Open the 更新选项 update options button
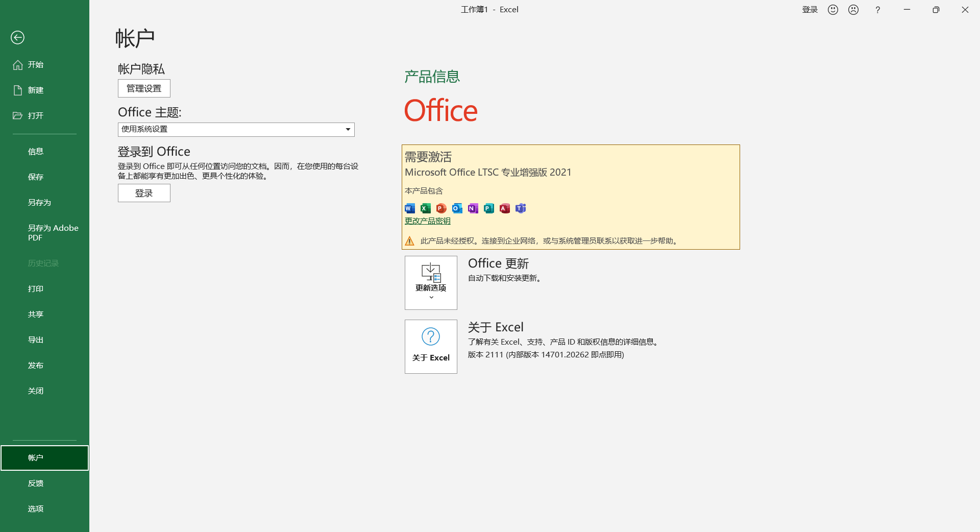The height and width of the screenshot is (532, 980). click(x=431, y=283)
